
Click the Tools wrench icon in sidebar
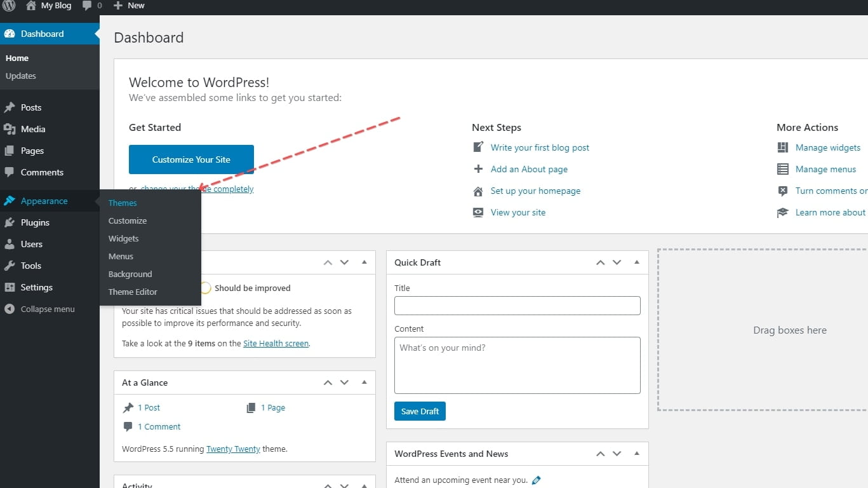(x=10, y=266)
